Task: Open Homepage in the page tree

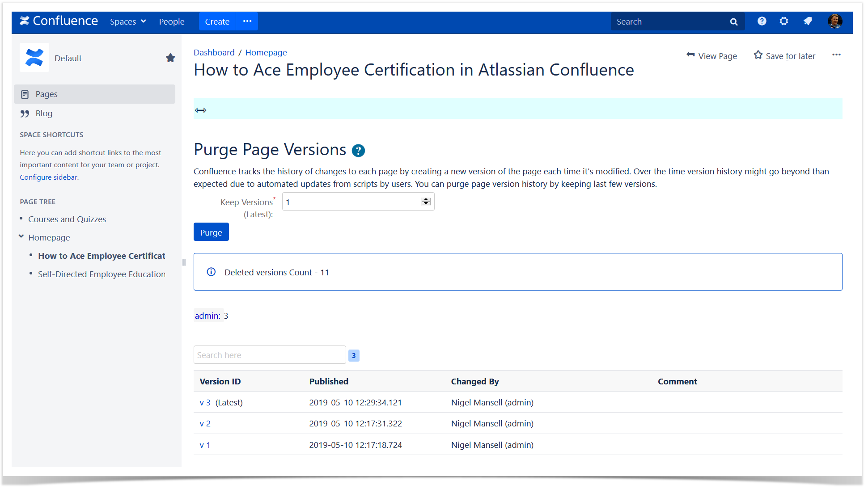Action: coord(49,237)
